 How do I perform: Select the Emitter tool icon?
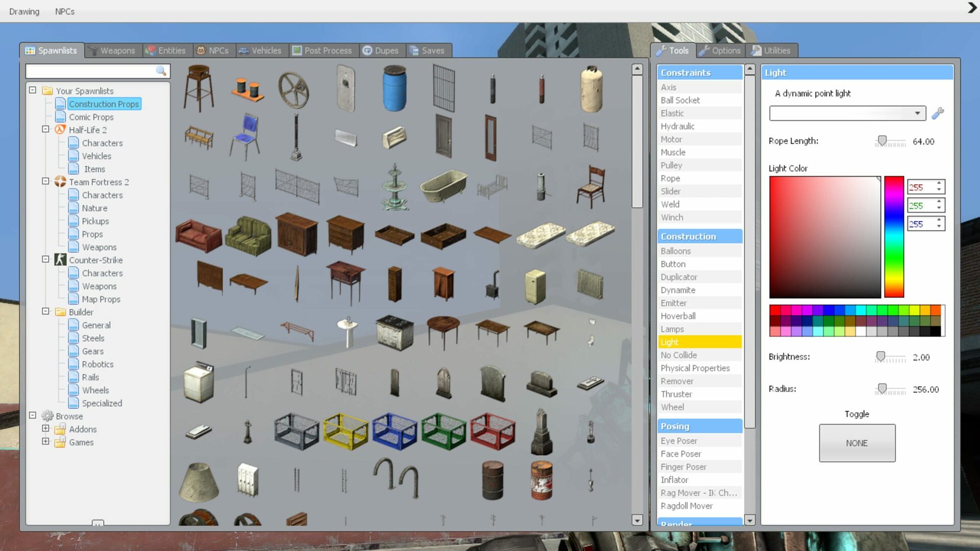click(x=674, y=303)
